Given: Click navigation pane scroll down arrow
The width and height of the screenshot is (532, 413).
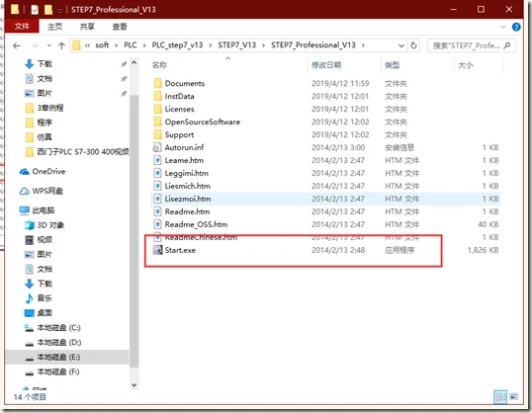Looking at the screenshot, I should (x=134, y=385).
